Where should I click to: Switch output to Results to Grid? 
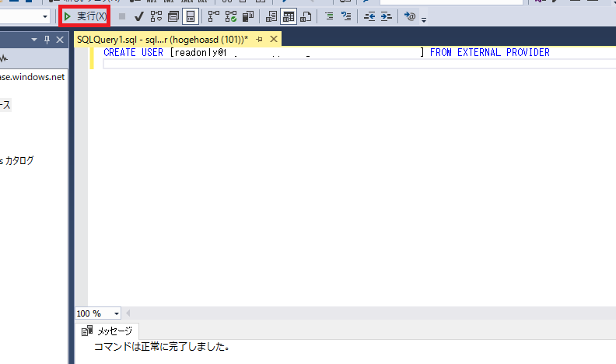289,16
